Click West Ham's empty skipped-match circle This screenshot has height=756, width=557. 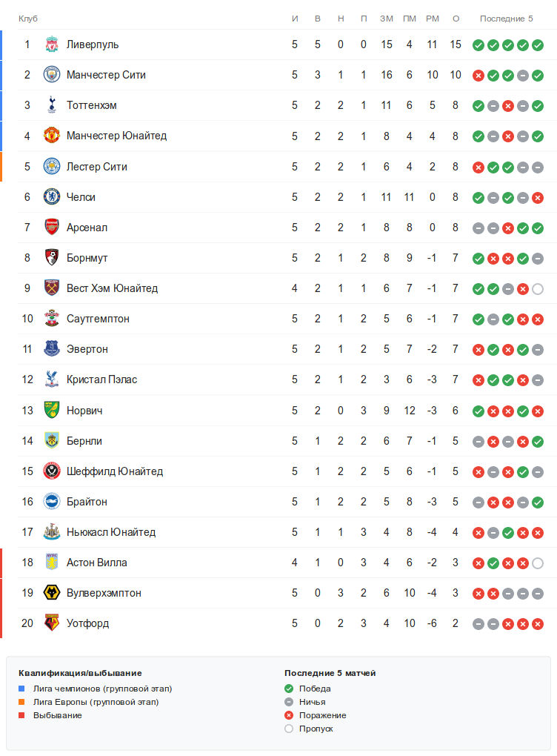click(538, 289)
